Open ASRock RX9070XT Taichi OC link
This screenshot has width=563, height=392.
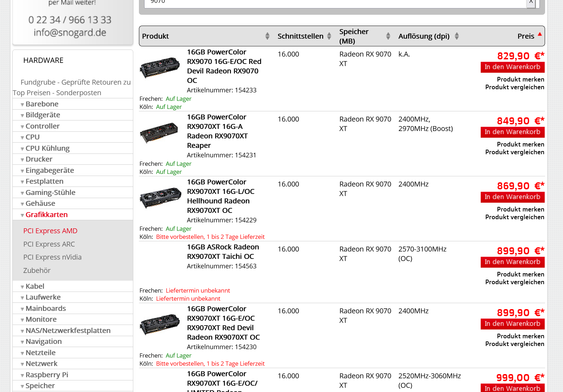223,251
